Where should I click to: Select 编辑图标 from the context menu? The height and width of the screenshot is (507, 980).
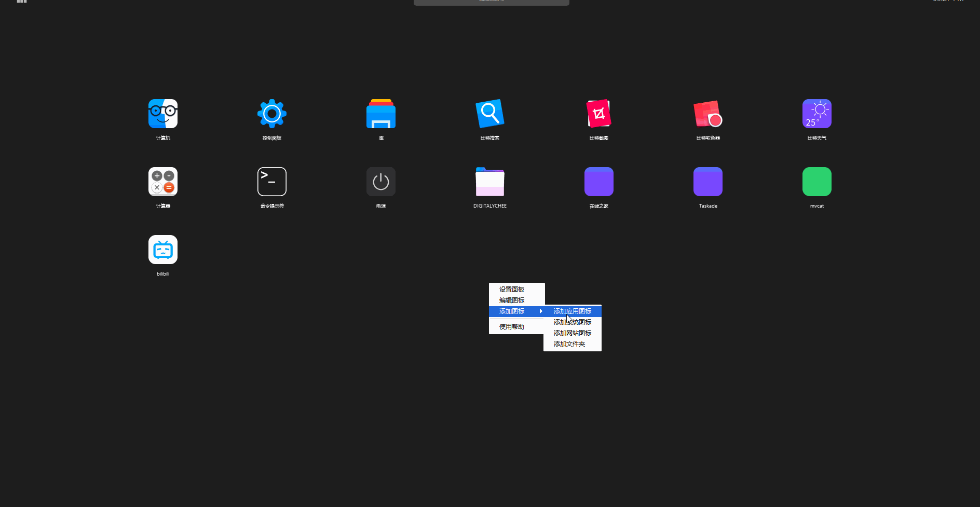coord(512,300)
